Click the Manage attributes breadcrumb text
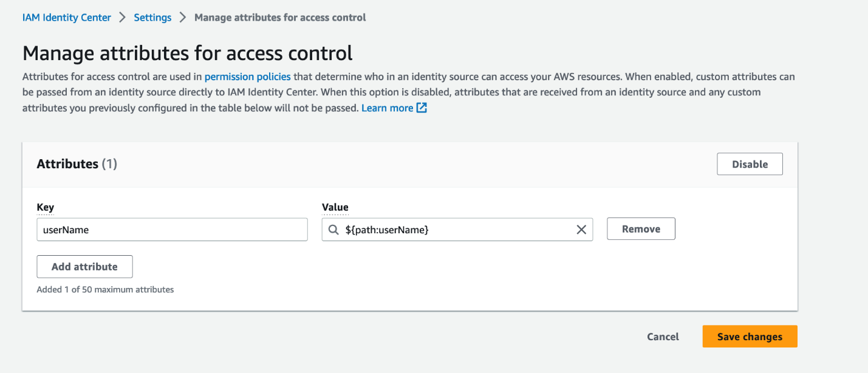868x373 pixels. click(279, 17)
